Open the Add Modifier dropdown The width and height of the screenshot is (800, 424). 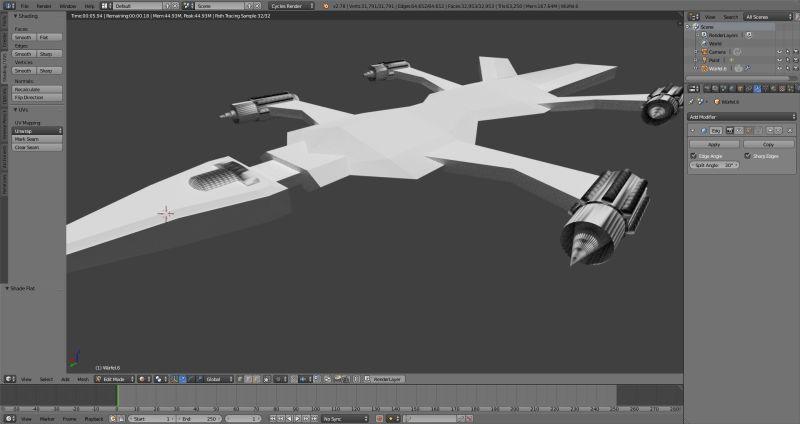742,117
